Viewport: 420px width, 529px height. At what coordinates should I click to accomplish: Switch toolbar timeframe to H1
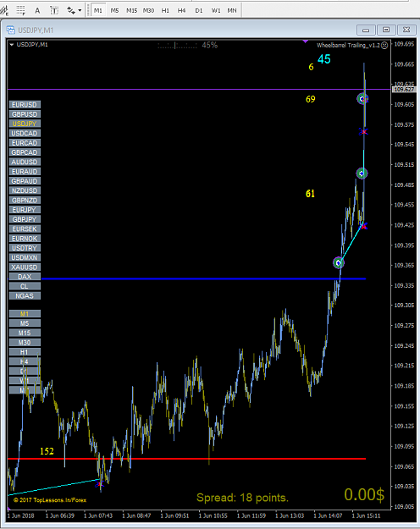click(x=165, y=10)
